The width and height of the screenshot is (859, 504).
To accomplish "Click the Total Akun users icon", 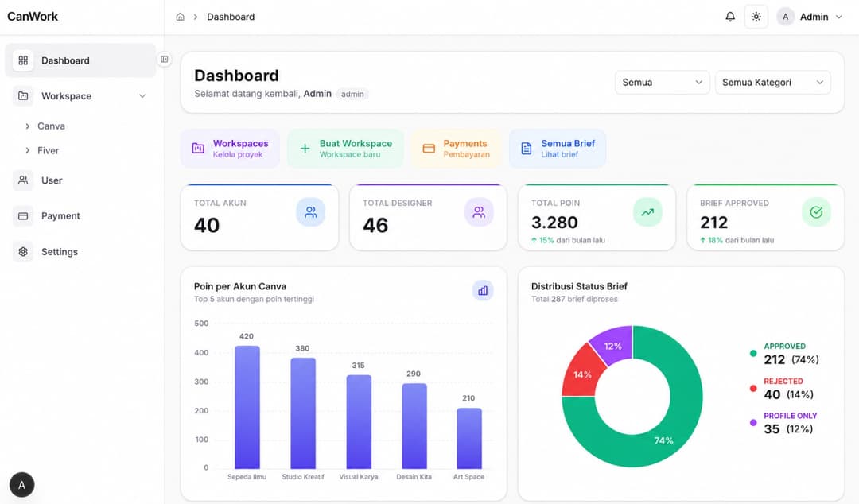I will pyautogui.click(x=311, y=212).
